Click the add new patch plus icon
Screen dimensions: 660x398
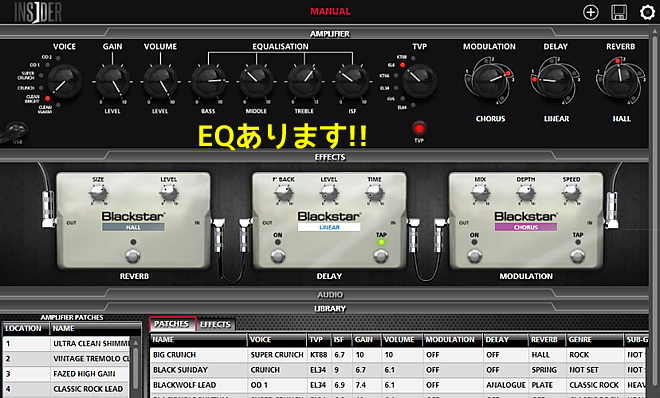coord(591,12)
